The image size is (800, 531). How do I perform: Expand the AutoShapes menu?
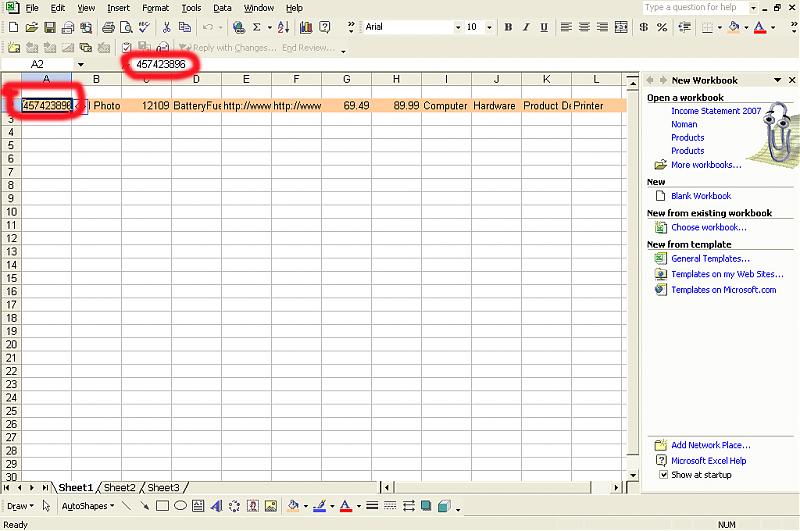tap(87, 506)
